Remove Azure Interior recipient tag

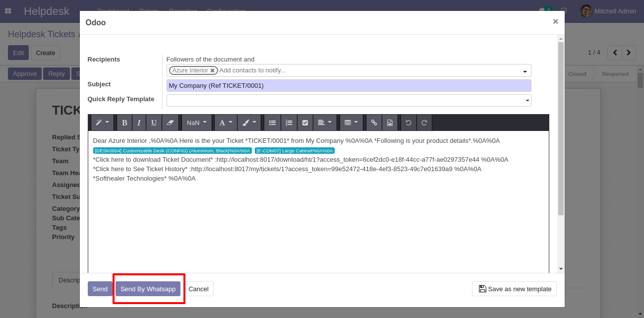[212, 70]
